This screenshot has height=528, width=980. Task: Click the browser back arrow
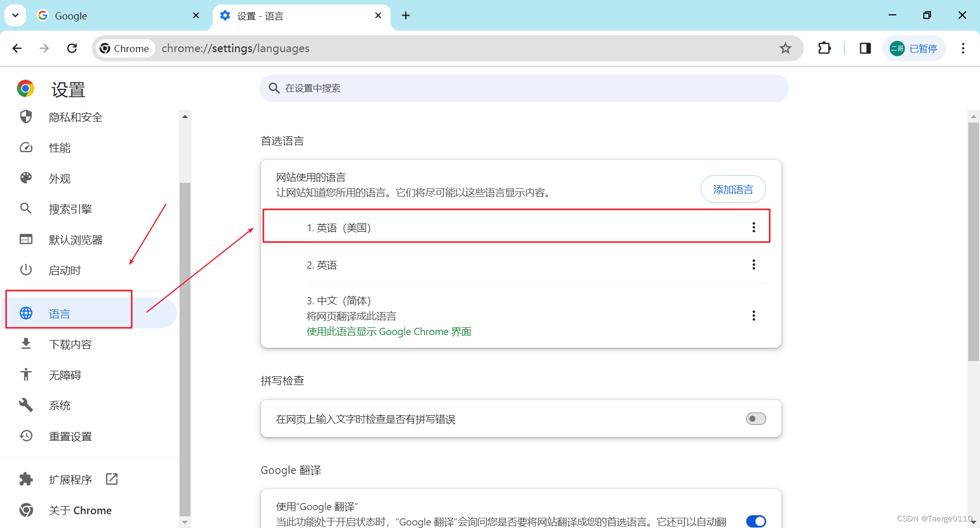[17, 48]
